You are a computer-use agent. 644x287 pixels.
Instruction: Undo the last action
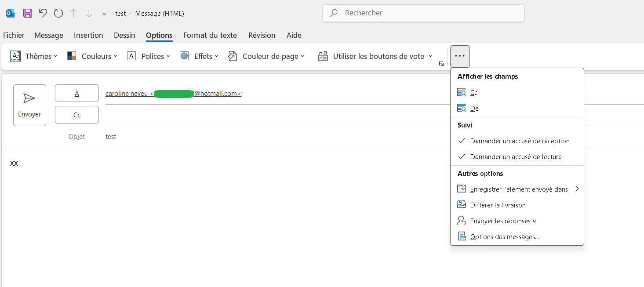43,13
